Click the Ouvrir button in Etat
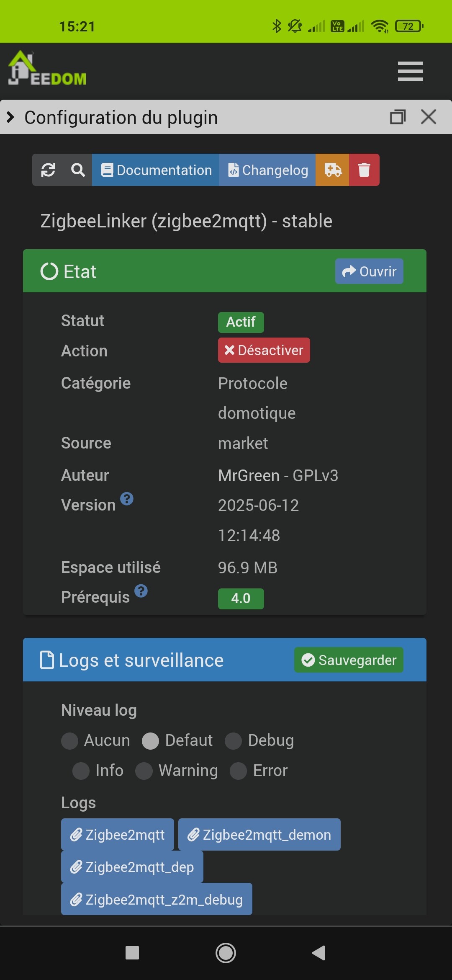Image resolution: width=452 pixels, height=980 pixels. pos(369,271)
